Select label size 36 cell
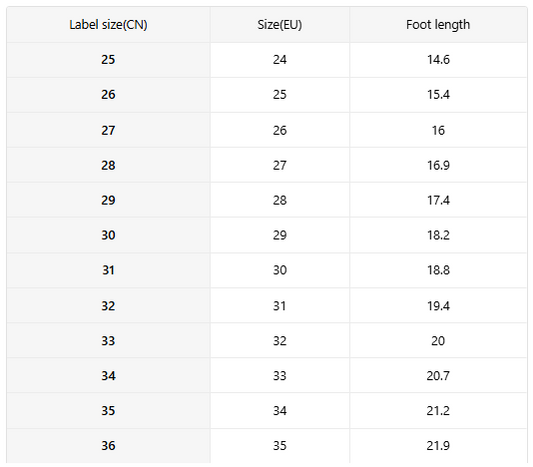The height and width of the screenshot is (467, 533). point(108,446)
